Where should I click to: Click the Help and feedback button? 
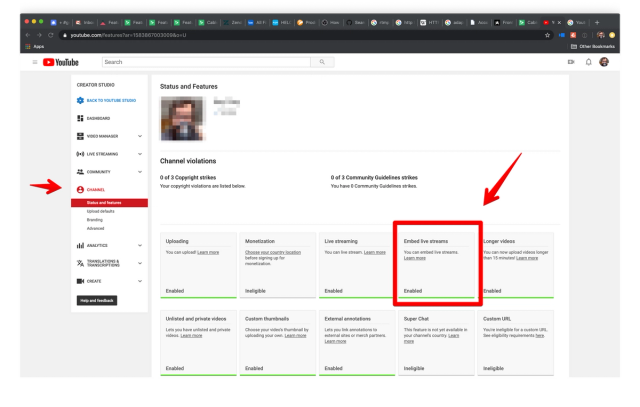[97, 300]
